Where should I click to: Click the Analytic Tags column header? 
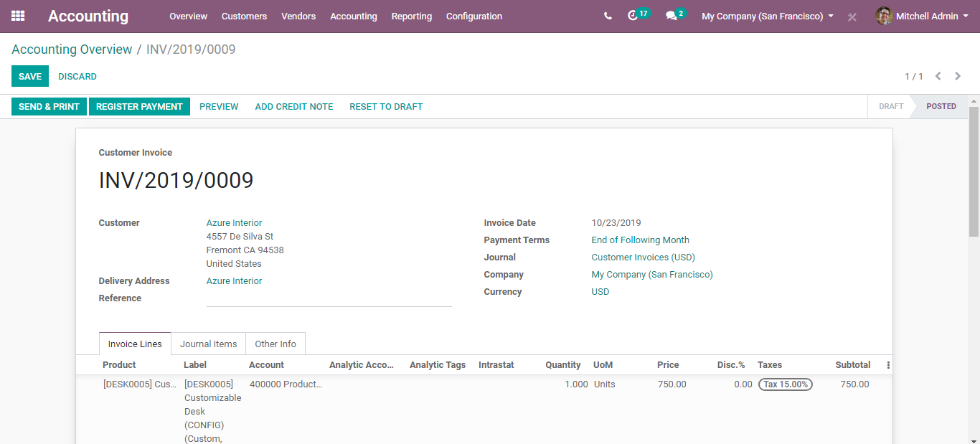click(438, 365)
